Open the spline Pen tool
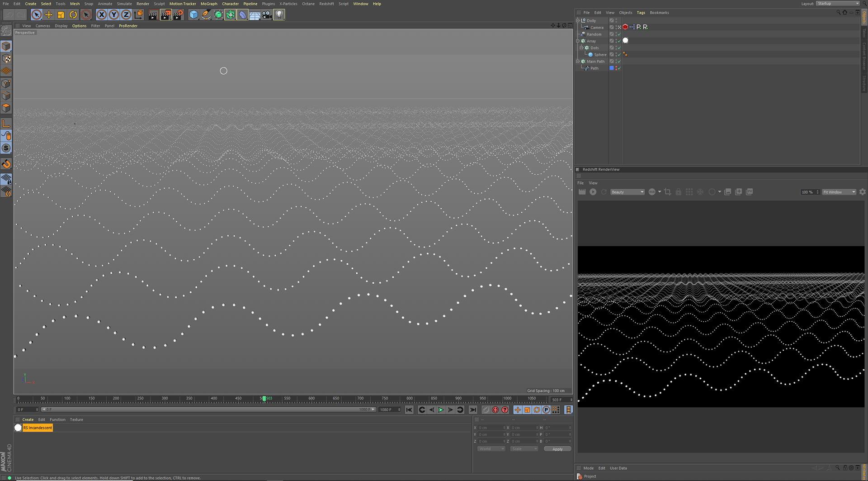The height and width of the screenshot is (481, 868). (x=206, y=15)
